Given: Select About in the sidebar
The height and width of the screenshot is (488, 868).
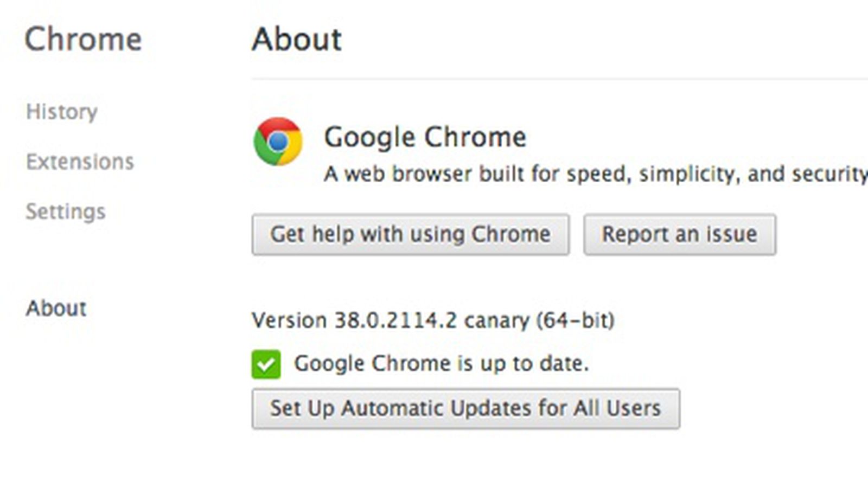Looking at the screenshot, I should click(x=56, y=308).
